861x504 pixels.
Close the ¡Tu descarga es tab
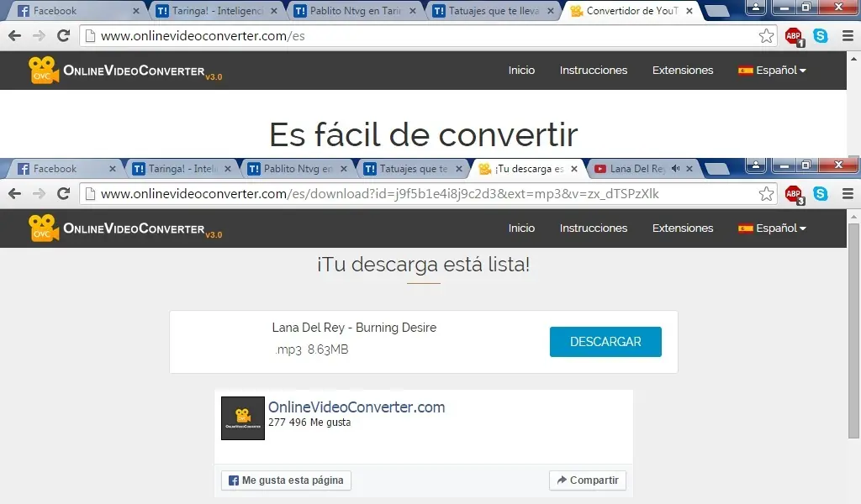(x=573, y=169)
